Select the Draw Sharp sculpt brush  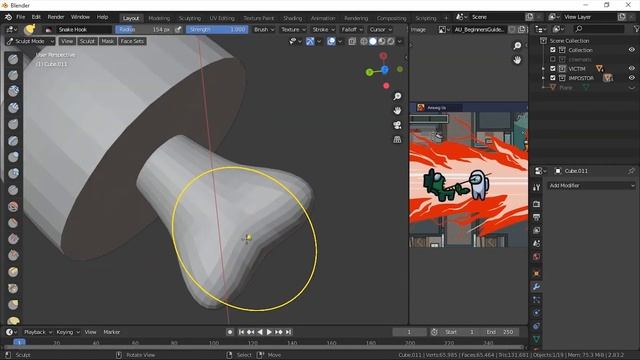click(x=13, y=75)
